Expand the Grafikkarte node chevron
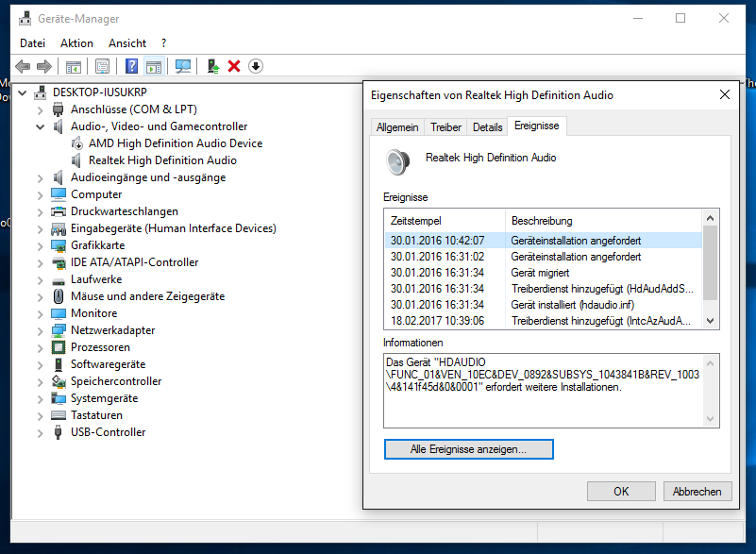Screen dimensions: 756x554 [x=40, y=246]
